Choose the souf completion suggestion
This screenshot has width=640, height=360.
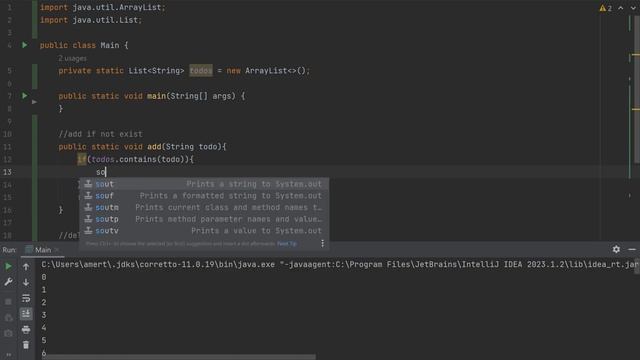pyautogui.click(x=204, y=196)
